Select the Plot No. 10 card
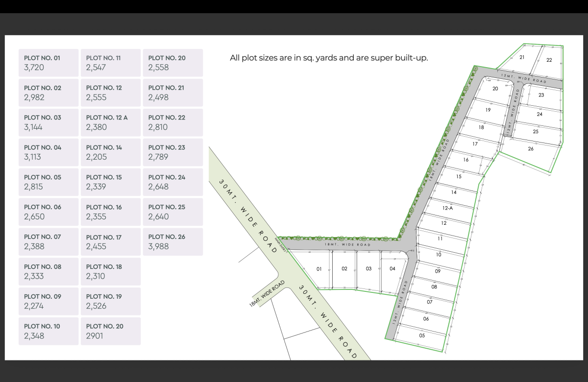 (x=49, y=331)
